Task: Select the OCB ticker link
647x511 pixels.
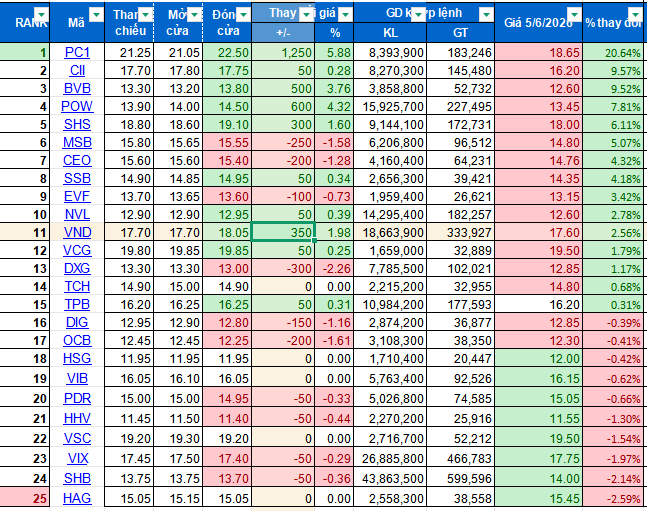Action: pyautogui.click(x=77, y=340)
